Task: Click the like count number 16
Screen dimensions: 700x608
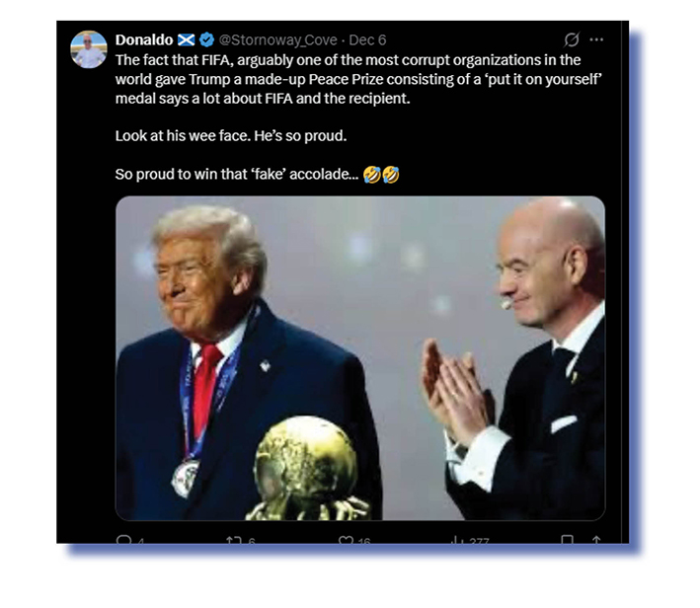Action: click(364, 541)
